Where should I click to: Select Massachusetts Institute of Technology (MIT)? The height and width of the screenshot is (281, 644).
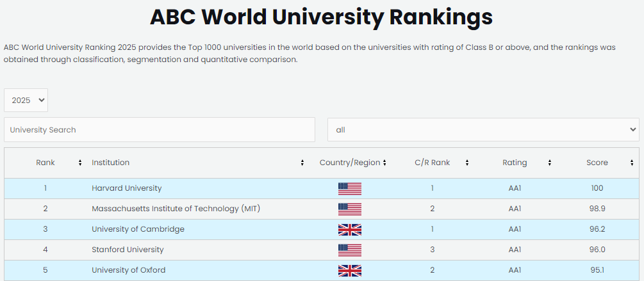point(176,209)
